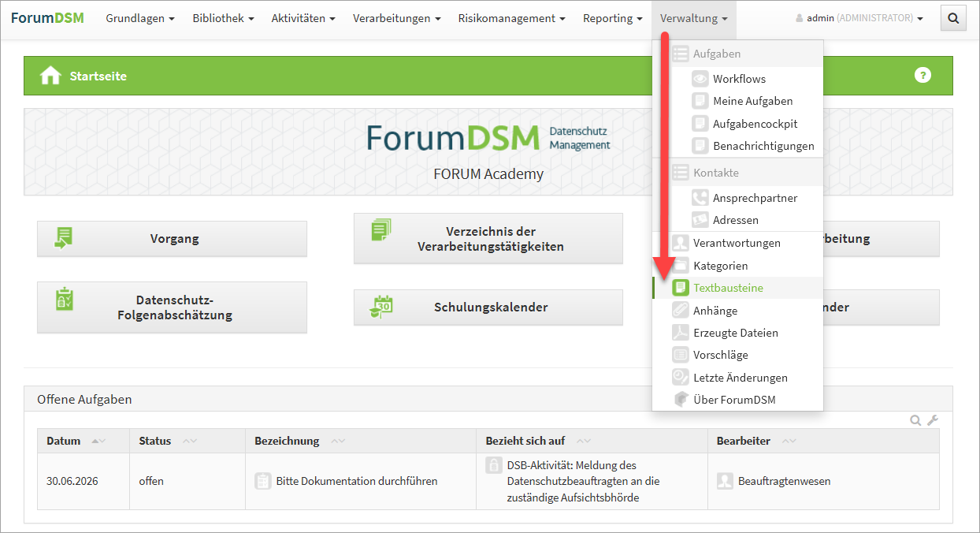The image size is (980, 533).
Task: Click the Vorgang tile button
Action: pos(172,238)
